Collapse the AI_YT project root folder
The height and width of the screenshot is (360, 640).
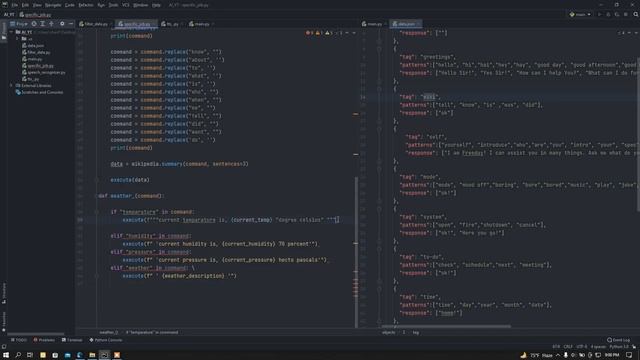tap(12, 32)
